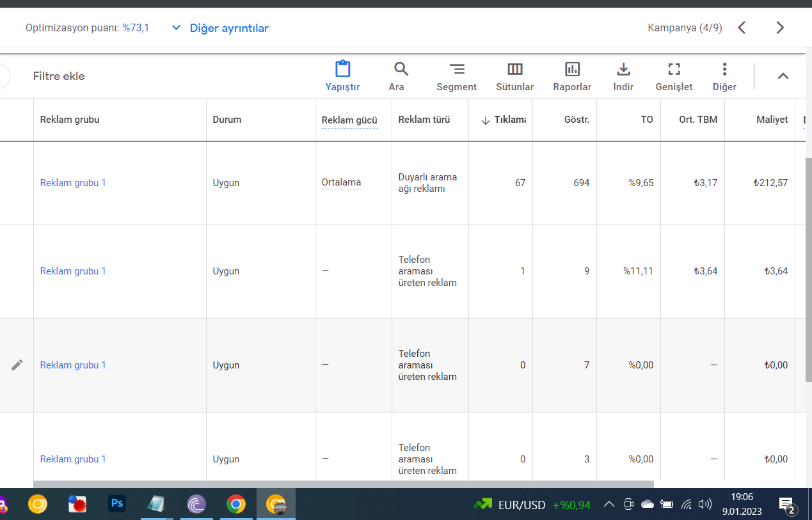
Task: Open Reklam grubu 1 in the 694-impressions row
Action: (x=73, y=183)
